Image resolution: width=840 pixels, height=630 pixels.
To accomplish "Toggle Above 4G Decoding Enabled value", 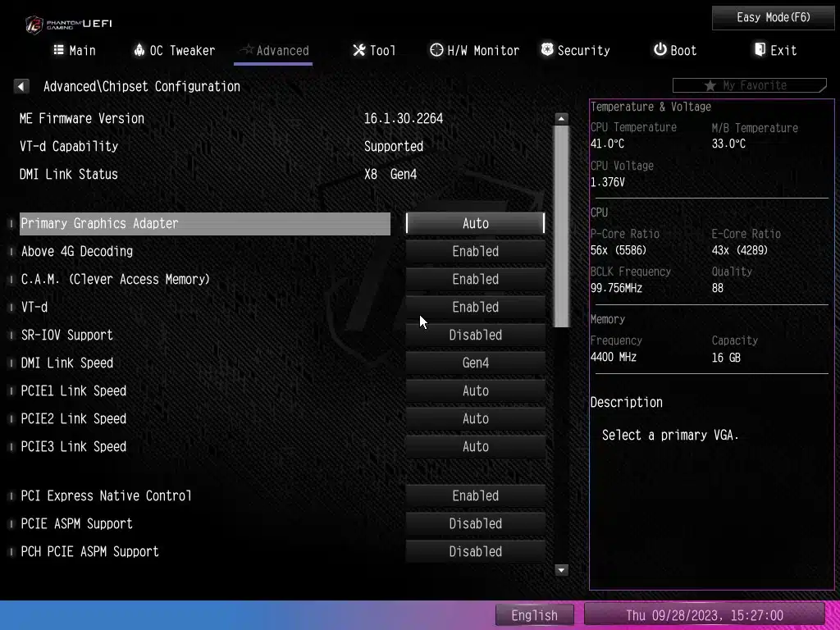I will (475, 251).
